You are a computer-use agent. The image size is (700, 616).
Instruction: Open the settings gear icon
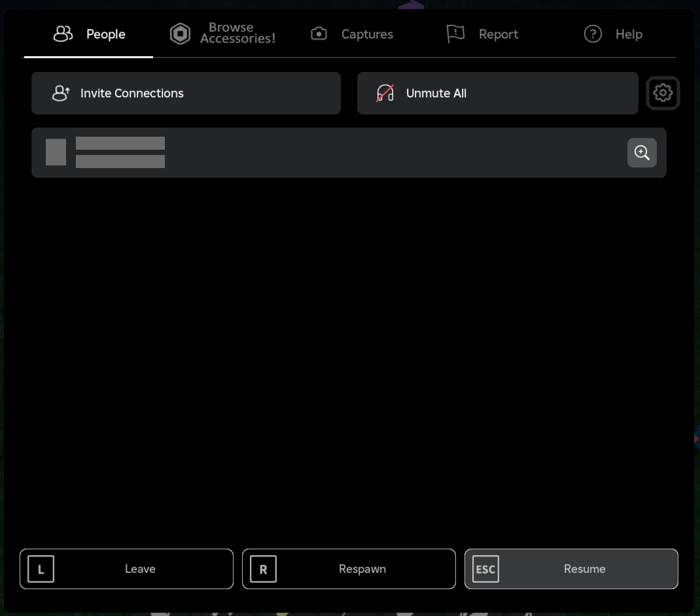coord(663,93)
